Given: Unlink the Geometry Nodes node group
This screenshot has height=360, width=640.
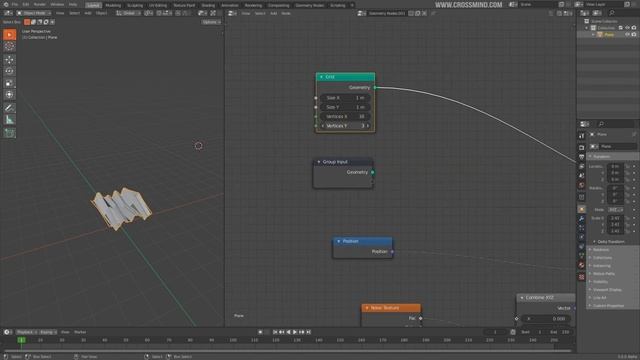Looking at the screenshot, I should [x=424, y=13].
